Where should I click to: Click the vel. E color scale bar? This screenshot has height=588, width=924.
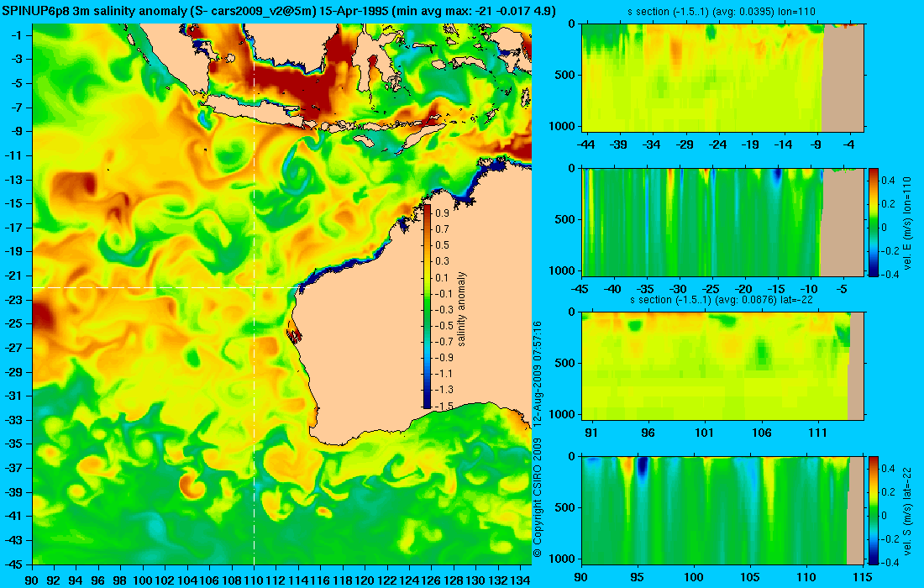(874, 223)
